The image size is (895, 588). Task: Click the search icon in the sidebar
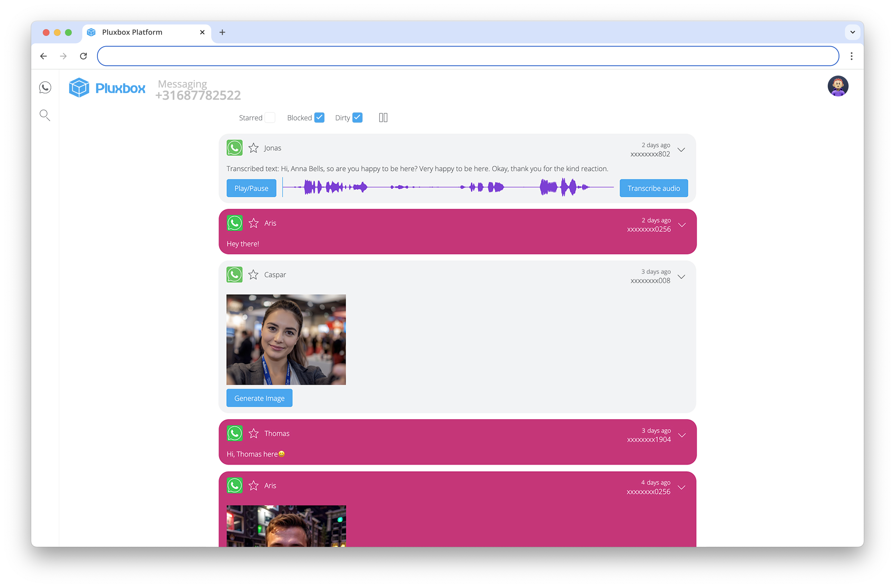45,115
